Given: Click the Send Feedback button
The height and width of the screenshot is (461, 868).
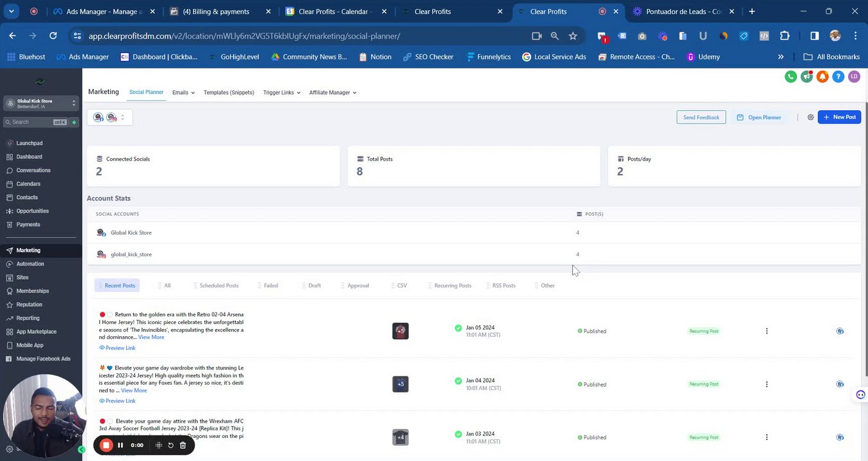Looking at the screenshot, I should pos(701,117).
